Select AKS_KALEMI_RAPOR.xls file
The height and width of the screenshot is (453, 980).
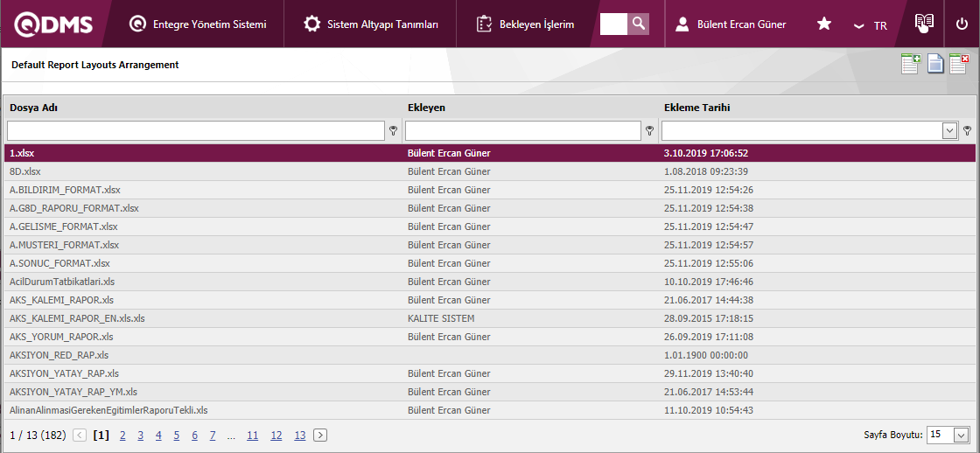(62, 300)
